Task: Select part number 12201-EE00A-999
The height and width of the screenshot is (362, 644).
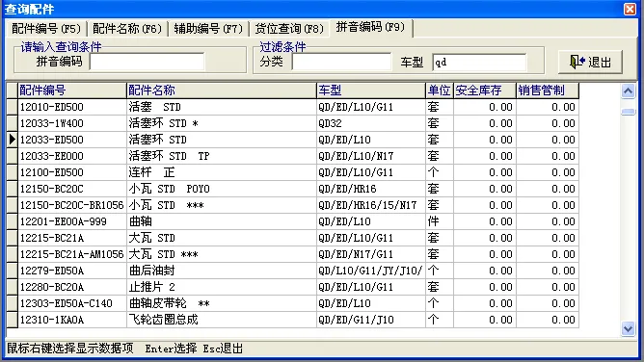Action: pyautogui.click(x=64, y=221)
